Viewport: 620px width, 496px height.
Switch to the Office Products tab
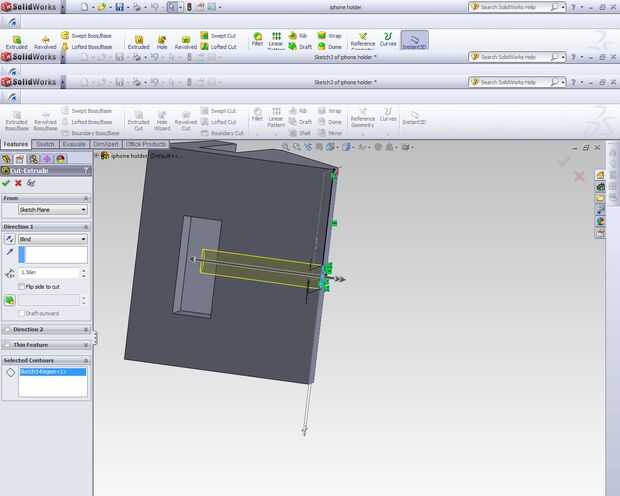click(x=146, y=144)
